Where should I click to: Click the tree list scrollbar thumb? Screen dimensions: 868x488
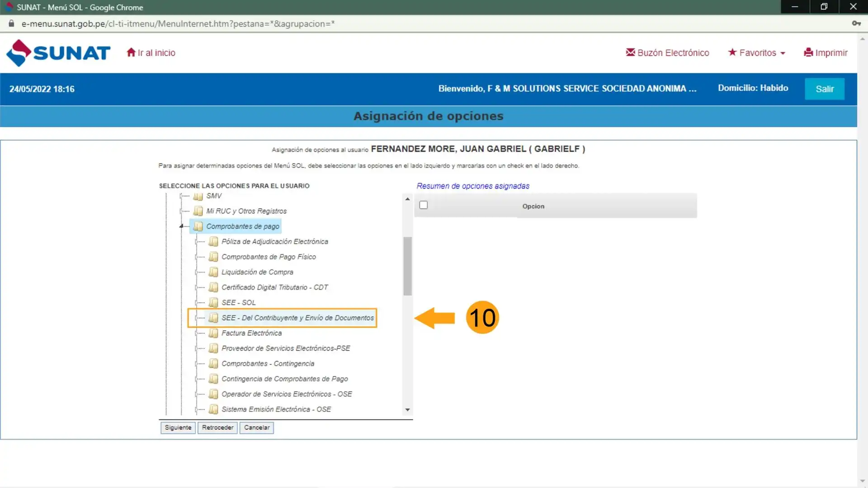(407, 266)
